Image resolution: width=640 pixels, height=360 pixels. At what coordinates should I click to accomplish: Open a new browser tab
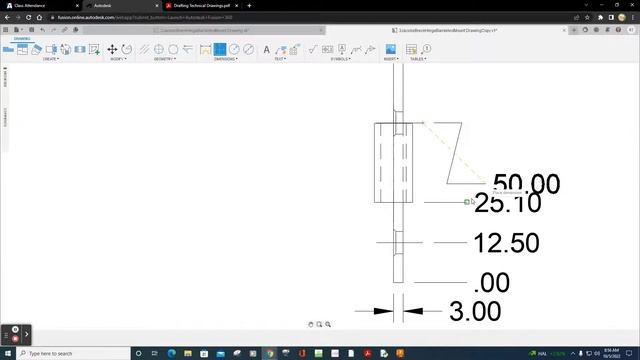coord(249,6)
